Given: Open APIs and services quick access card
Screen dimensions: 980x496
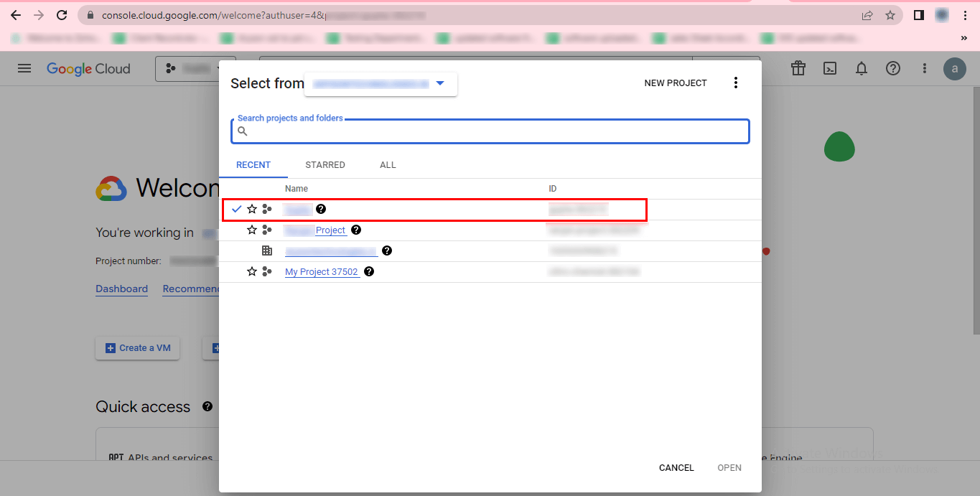Looking at the screenshot, I should click(x=160, y=458).
